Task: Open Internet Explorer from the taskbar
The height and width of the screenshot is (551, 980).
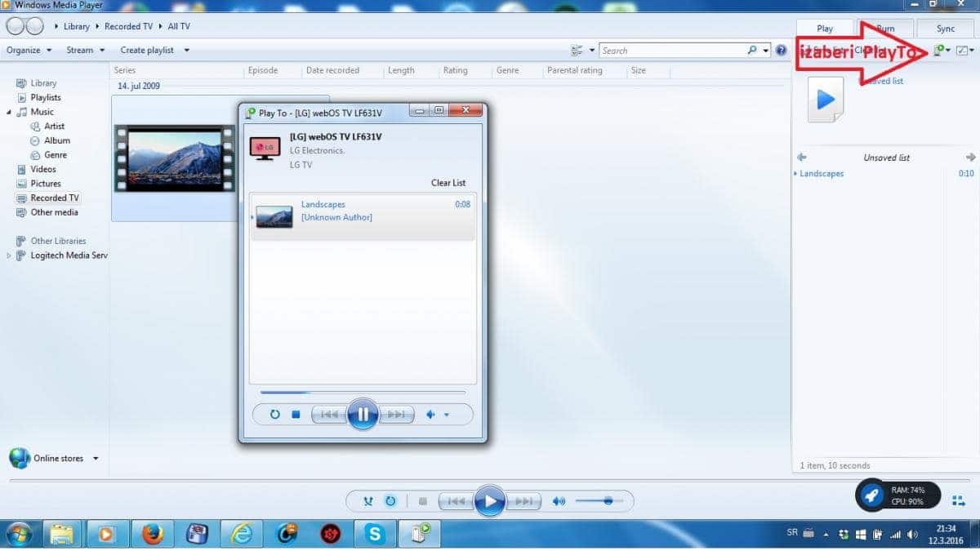Action: 241,534
